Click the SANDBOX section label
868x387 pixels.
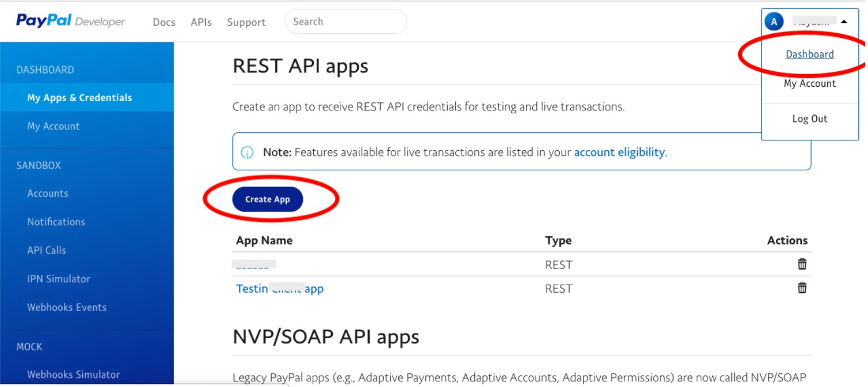coord(39,165)
